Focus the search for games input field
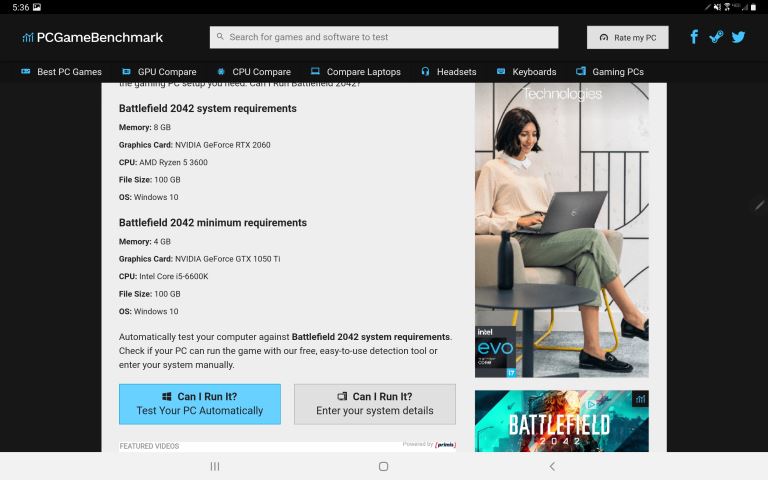The width and height of the screenshot is (768, 480). 384,37
